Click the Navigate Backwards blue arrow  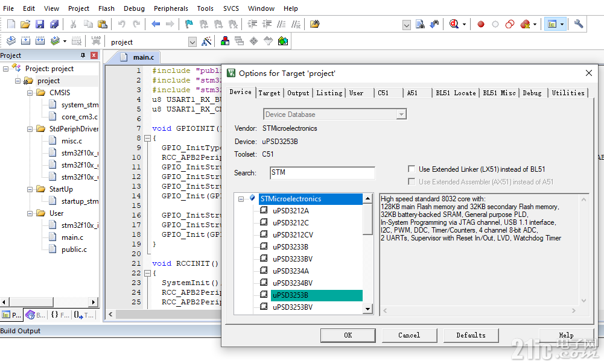click(x=156, y=24)
